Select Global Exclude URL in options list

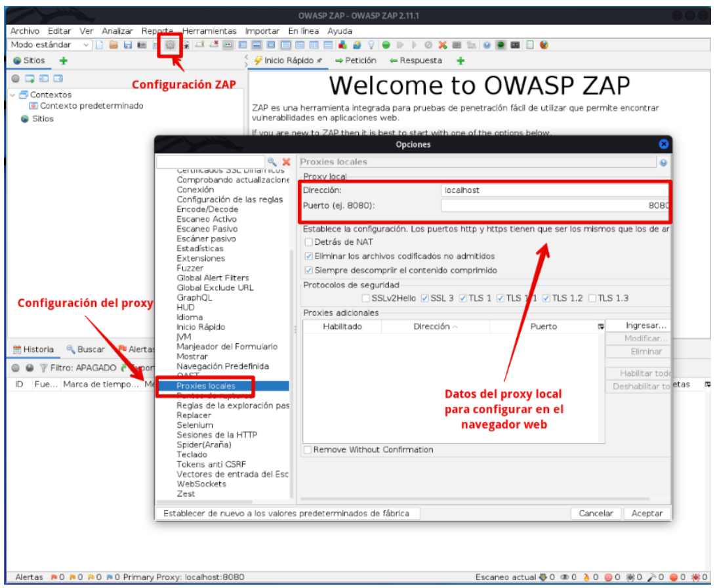click(x=215, y=288)
